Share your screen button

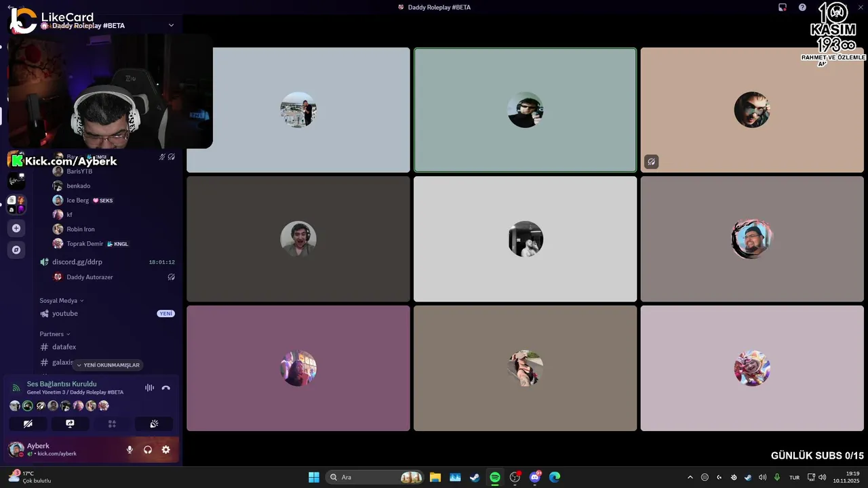point(70,424)
